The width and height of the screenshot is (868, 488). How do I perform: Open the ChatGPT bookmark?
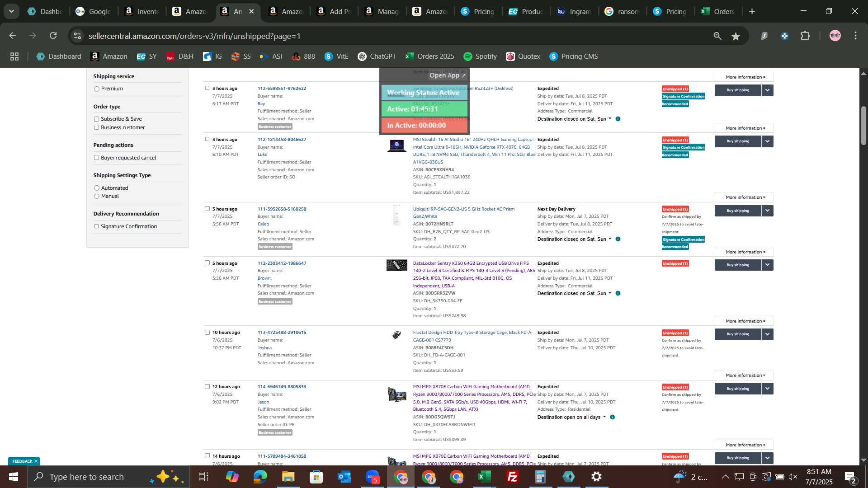click(x=377, y=56)
